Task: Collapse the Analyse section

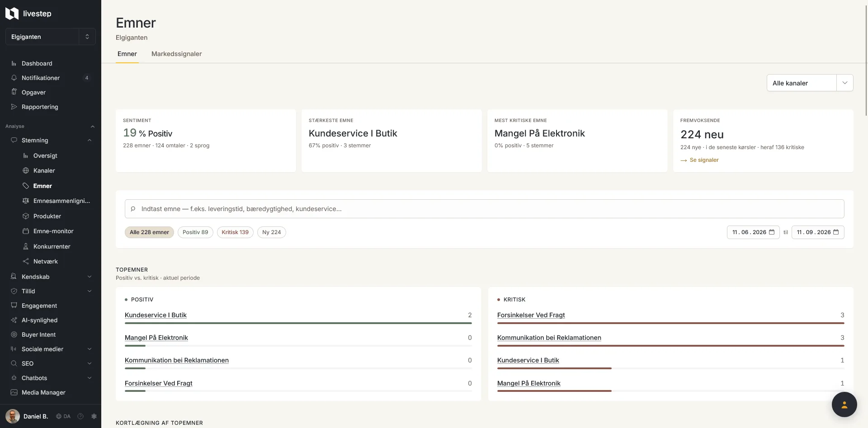Action: click(93, 127)
